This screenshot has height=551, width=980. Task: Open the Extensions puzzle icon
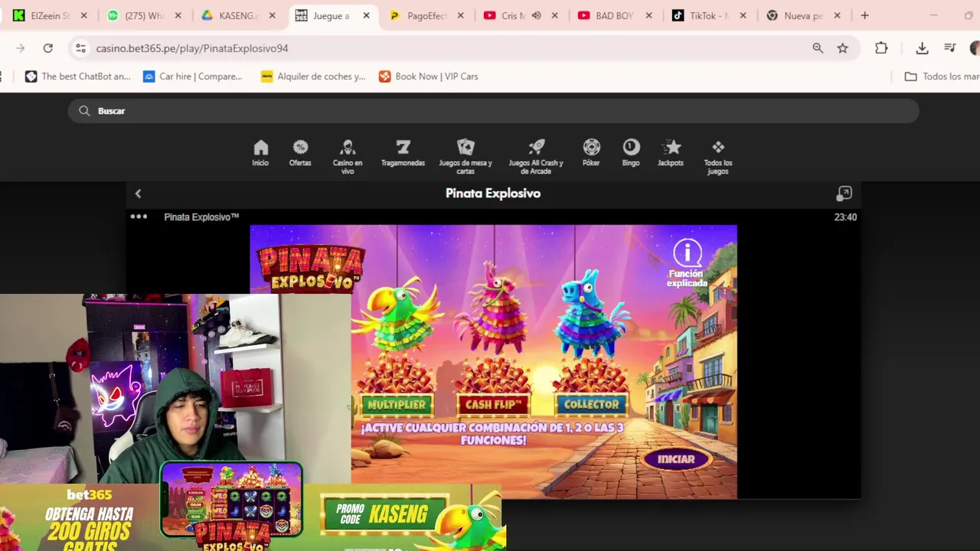881,48
